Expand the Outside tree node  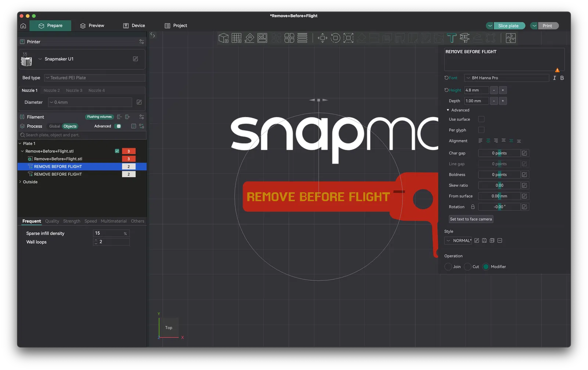[20, 182]
